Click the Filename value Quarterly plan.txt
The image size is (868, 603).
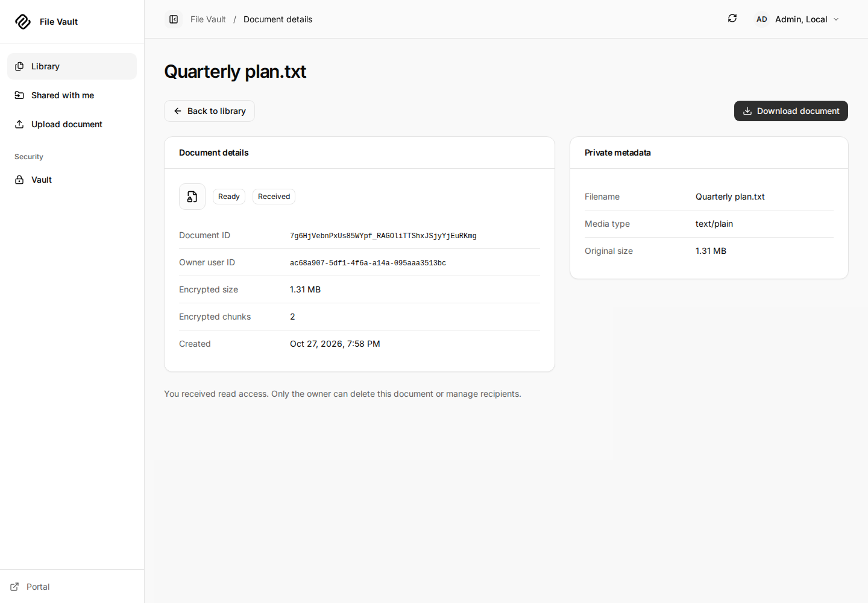pos(730,197)
